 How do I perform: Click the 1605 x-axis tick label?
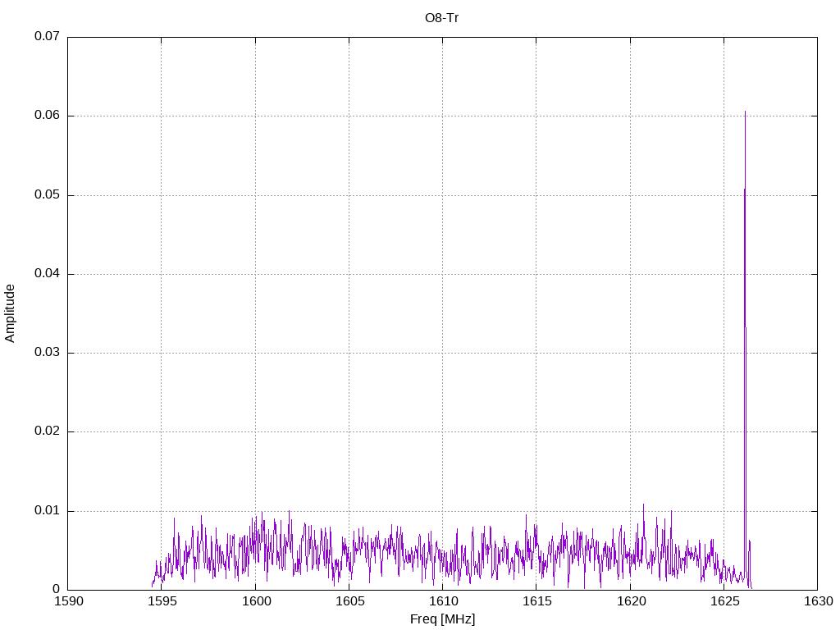pyautogui.click(x=349, y=601)
